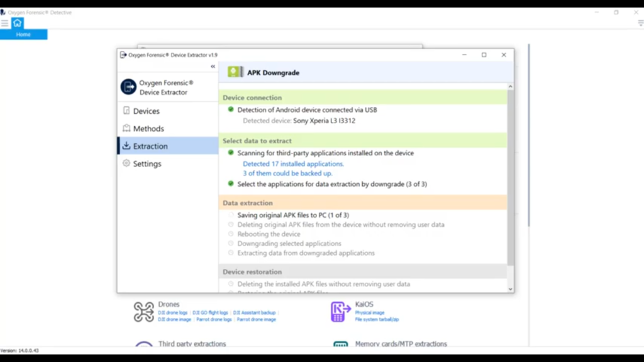
Task: Click the scrollbar down arrow in extraction panel
Action: (x=511, y=289)
